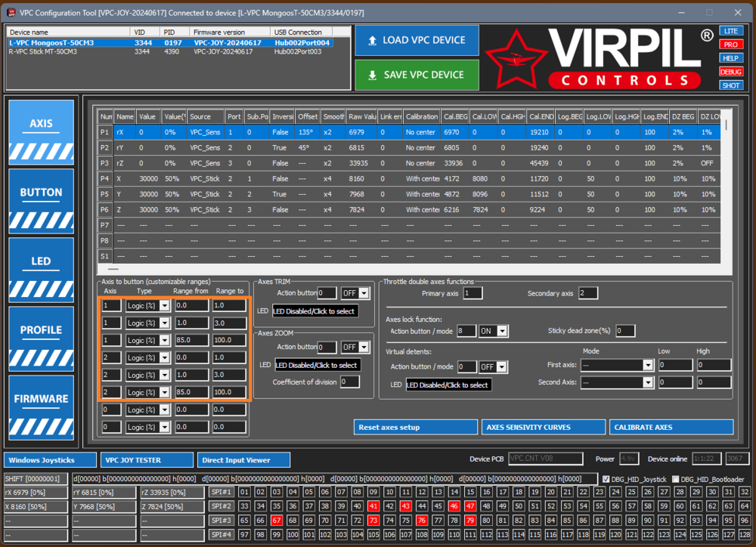This screenshot has height=547, width=756.
Task: Open PRO mode via red PRO badge
Action: pos(730,45)
